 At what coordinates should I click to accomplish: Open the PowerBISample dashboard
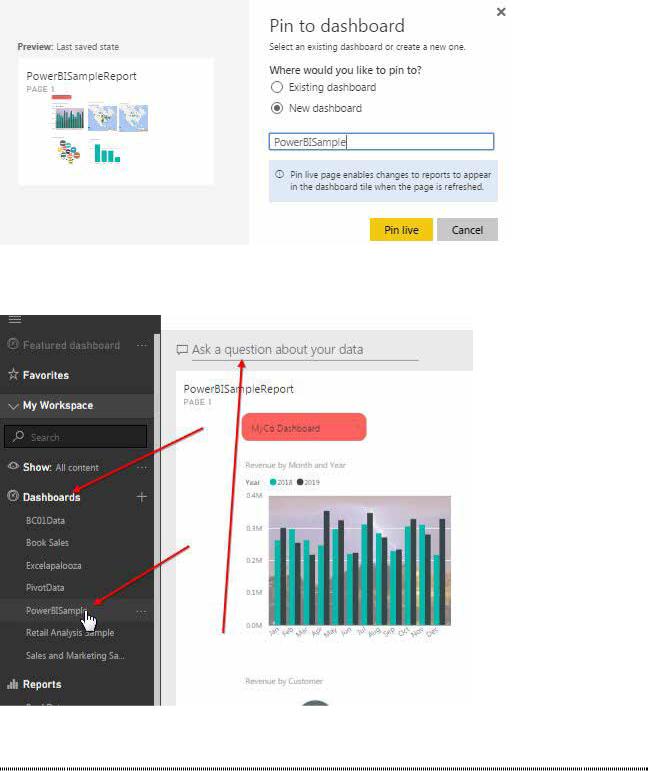57,610
